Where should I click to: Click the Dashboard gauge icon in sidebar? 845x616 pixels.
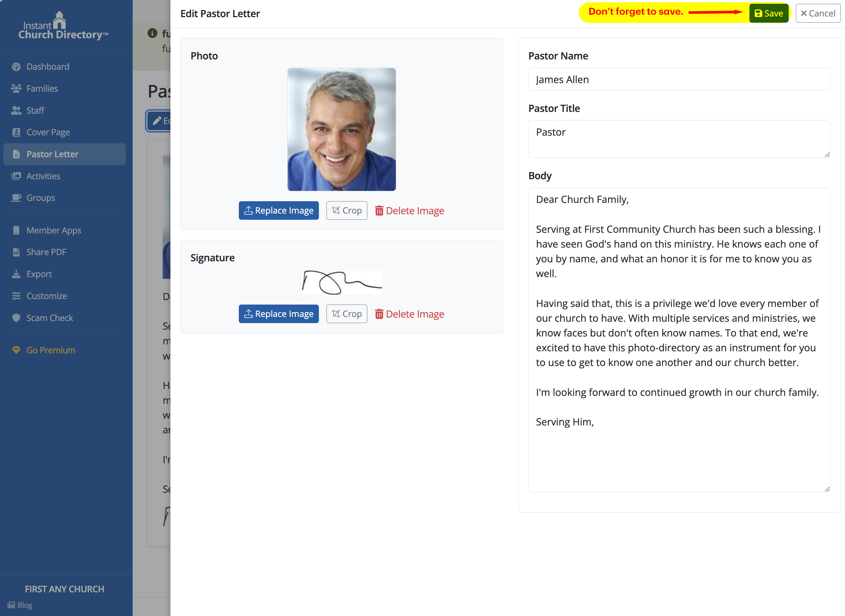(x=16, y=67)
